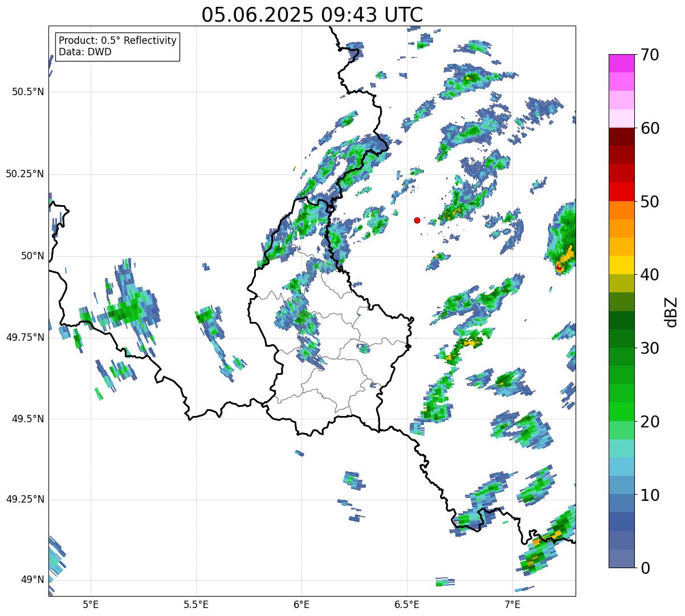
Task: Click the 49°N latitude label
Action: click(x=32, y=580)
